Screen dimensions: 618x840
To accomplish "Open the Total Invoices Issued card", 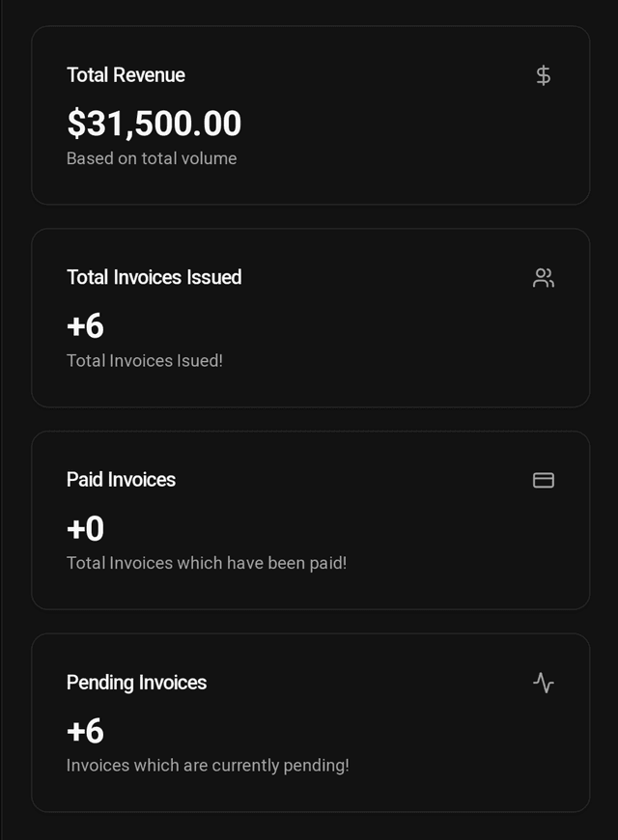I will 311,318.
